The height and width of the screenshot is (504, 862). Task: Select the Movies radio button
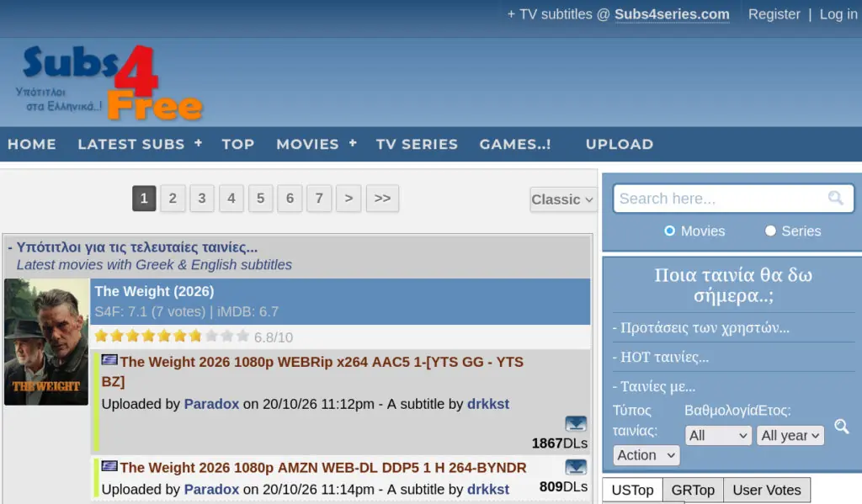tap(669, 231)
